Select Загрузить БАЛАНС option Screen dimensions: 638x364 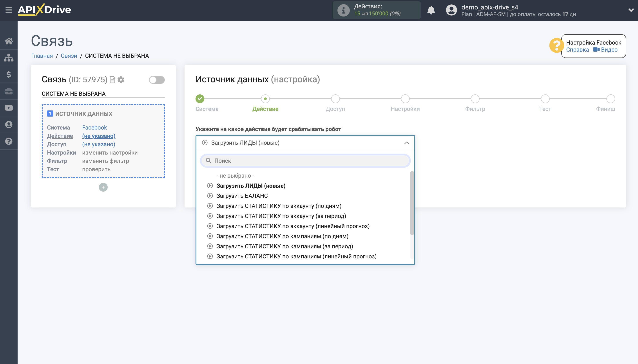coord(242,196)
